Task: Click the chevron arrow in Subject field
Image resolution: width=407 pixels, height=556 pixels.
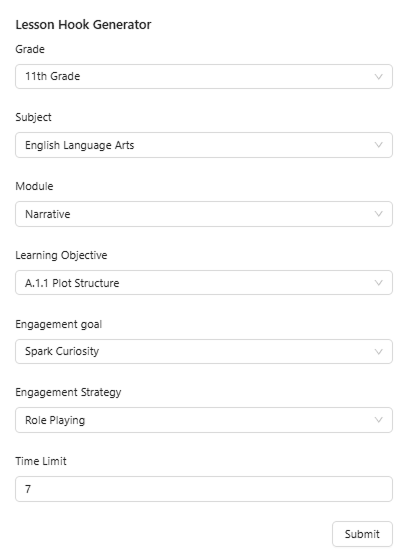Action: tap(379, 145)
